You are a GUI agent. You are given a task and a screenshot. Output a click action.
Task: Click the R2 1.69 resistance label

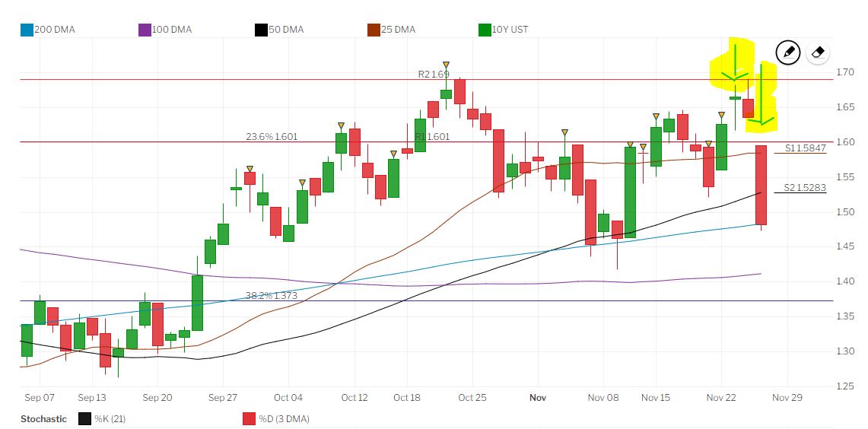click(x=434, y=74)
